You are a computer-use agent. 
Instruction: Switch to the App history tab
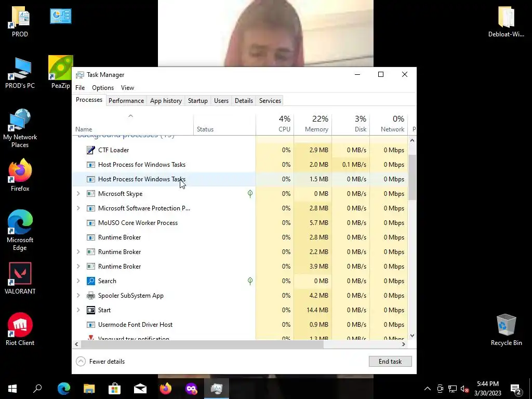166,101
